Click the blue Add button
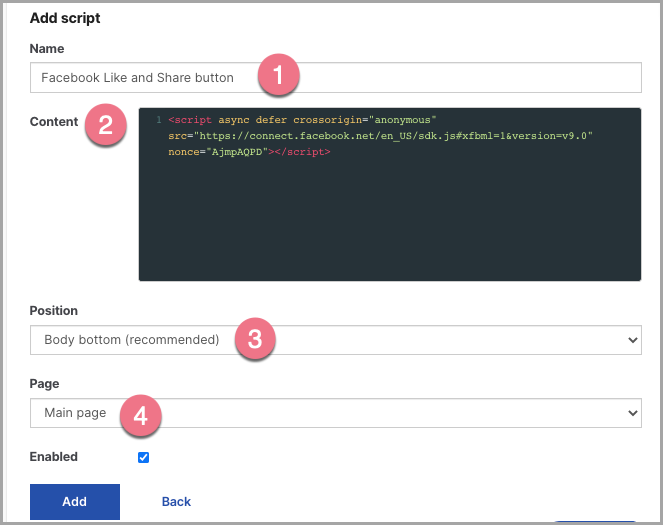This screenshot has height=525, width=663. (x=75, y=502)
